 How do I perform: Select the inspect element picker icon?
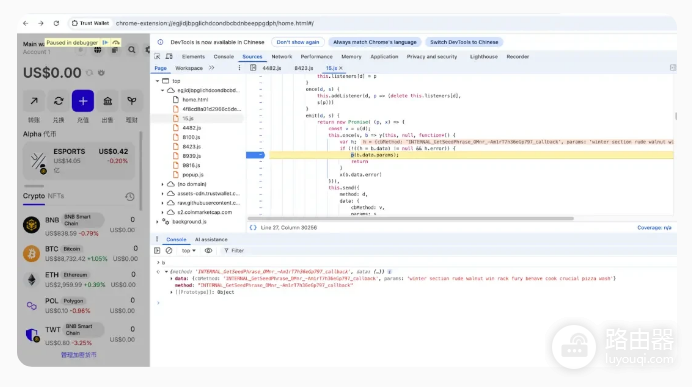pyautogui.click(x=157, y=56)
